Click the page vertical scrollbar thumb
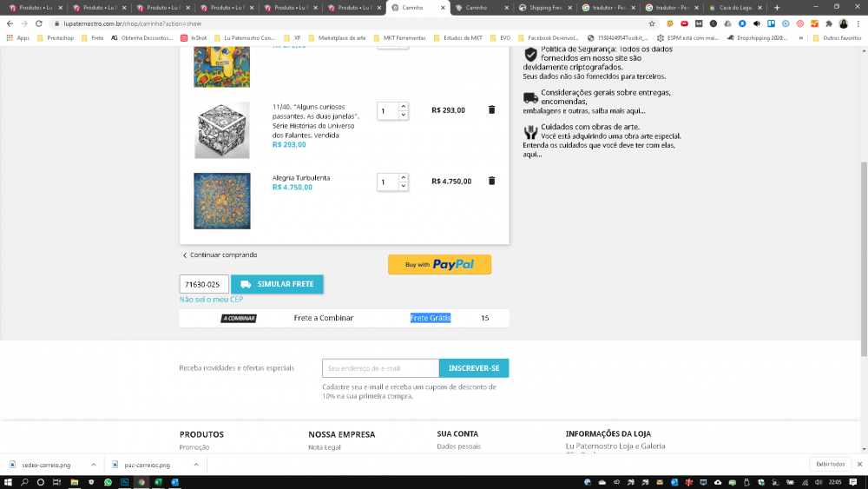This screenshot has width=868, height=489. coord(864,259)
